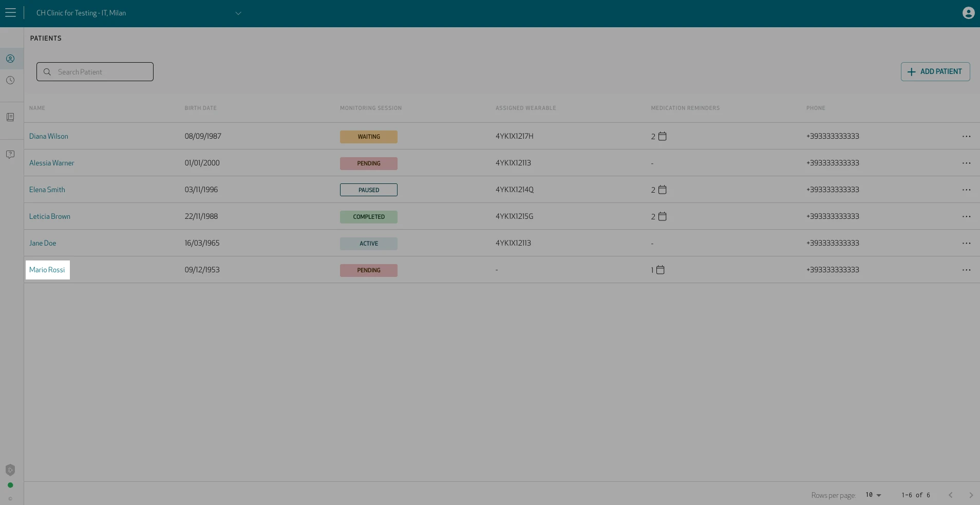
Task: Open more options for Jane Doe
Action: coord(966,243)
